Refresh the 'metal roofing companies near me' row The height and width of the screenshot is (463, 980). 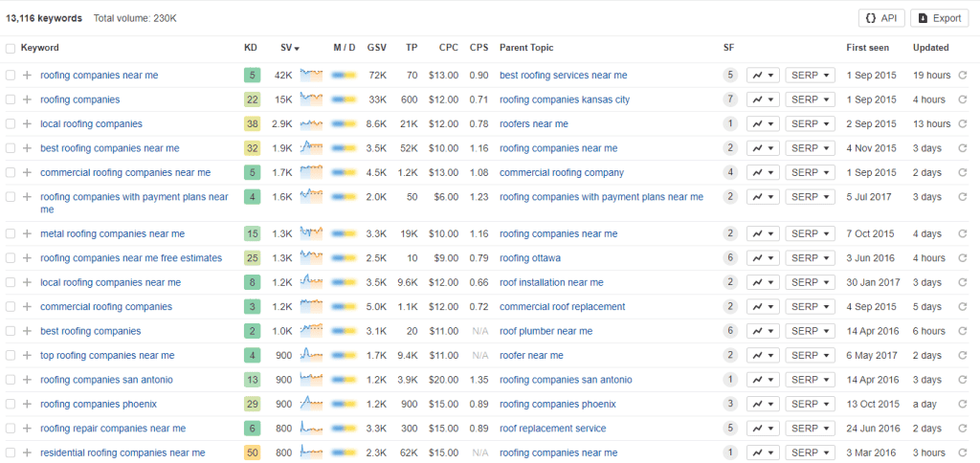tap(963, 233)
